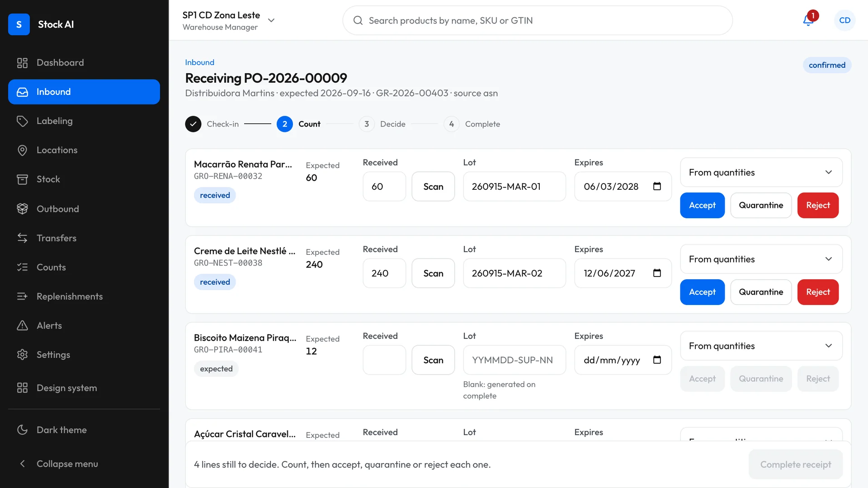Click the CD user avatar
Screen dimensions: 868x488
(844, 20)
